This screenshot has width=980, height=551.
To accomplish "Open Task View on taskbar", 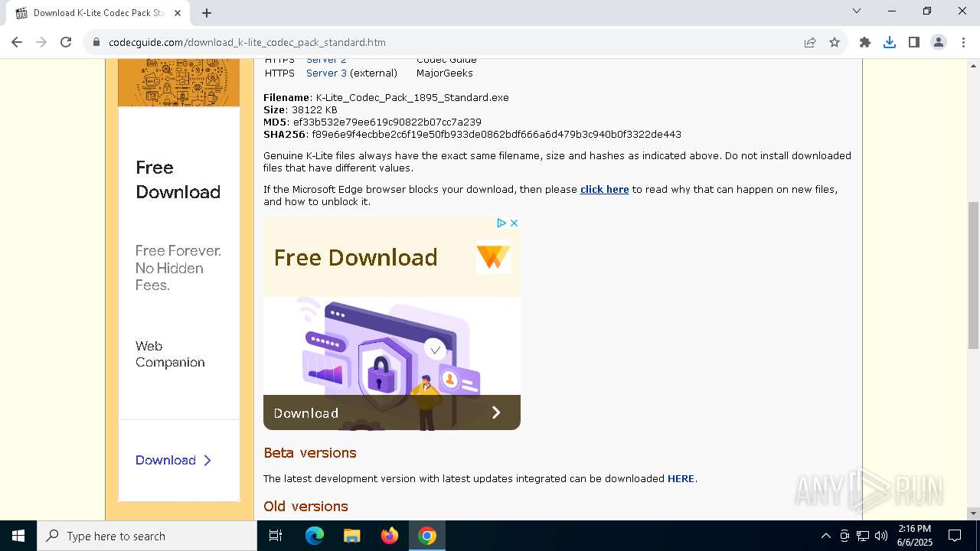I will [276, 536].
